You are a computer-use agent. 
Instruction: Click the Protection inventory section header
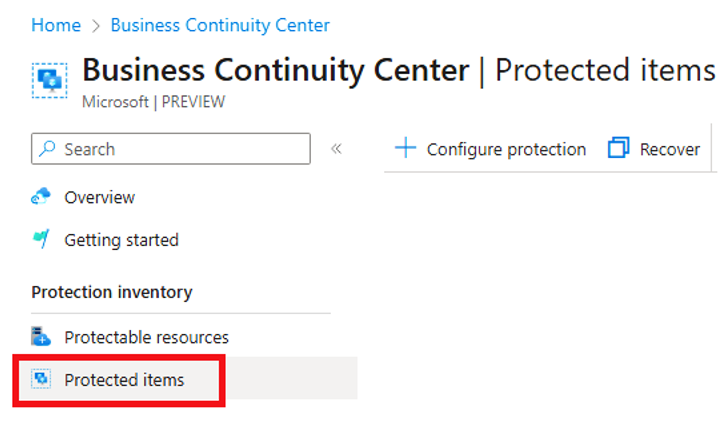coord(112,292)
